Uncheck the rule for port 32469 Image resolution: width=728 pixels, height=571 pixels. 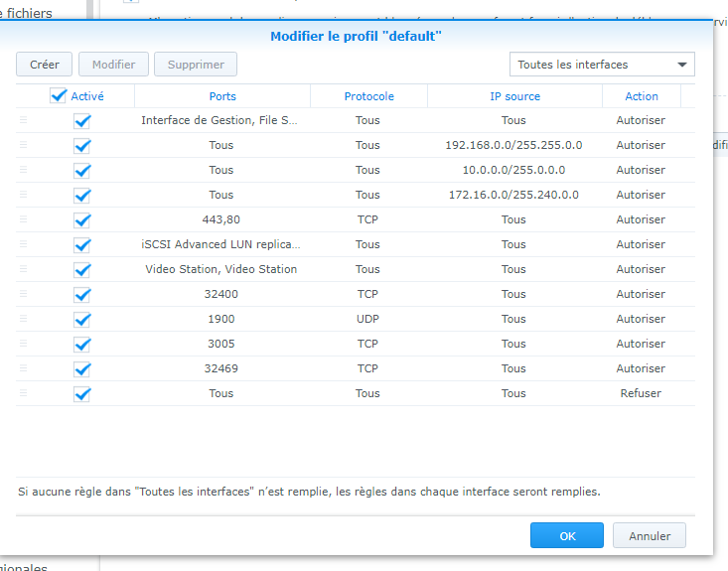point(82,368)
